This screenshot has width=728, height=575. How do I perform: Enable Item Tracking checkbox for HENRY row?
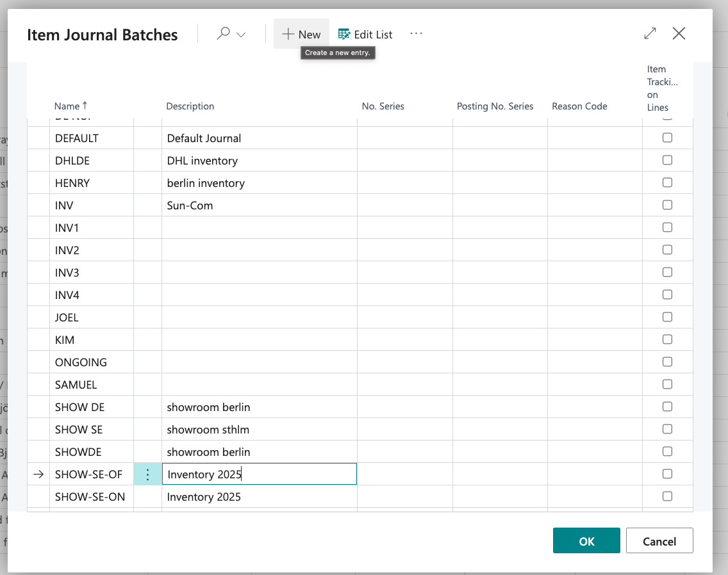[667, 182]
